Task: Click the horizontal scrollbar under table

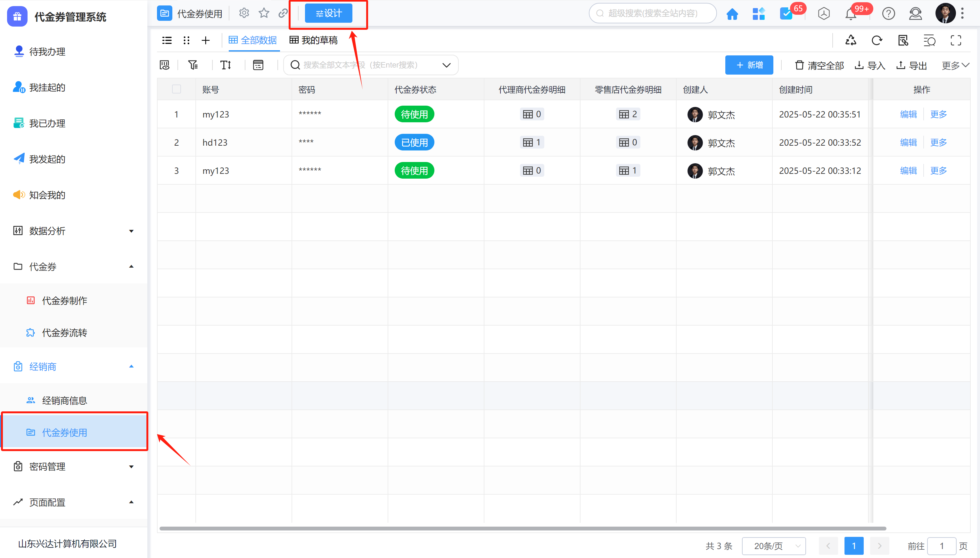Action: (x=522, y=529)
